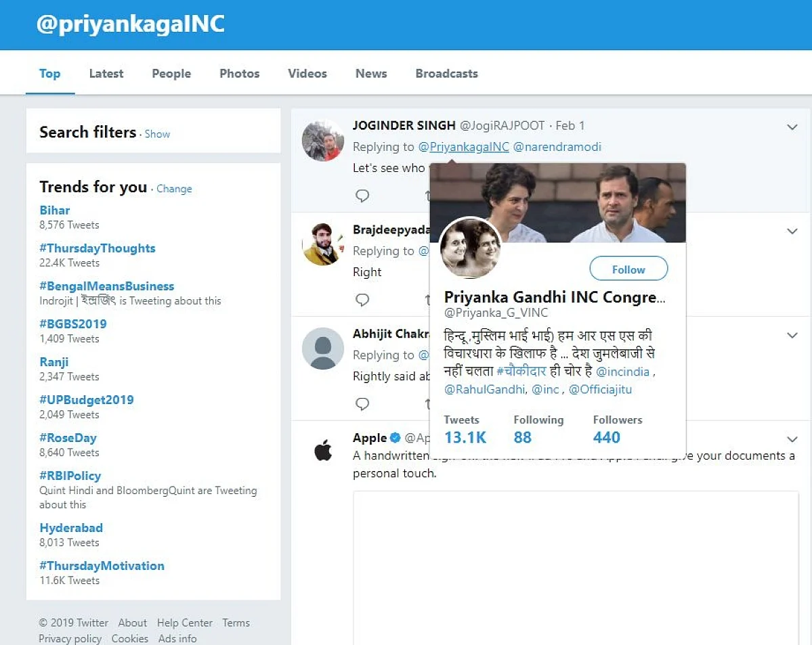The width and height of the screenshot is (812, 645).
Task: Open the Privacy policy footer link
Action: 70,639
